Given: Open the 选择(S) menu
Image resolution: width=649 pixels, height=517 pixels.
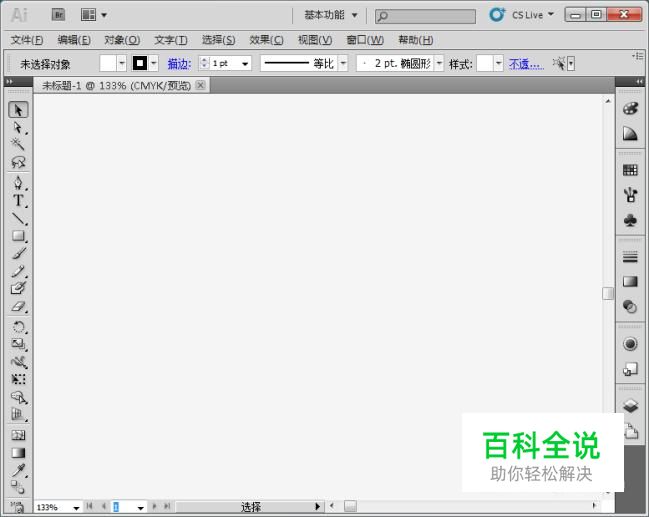Looking at the screenshot, I should pyautogui.click(x=219, y=40).
